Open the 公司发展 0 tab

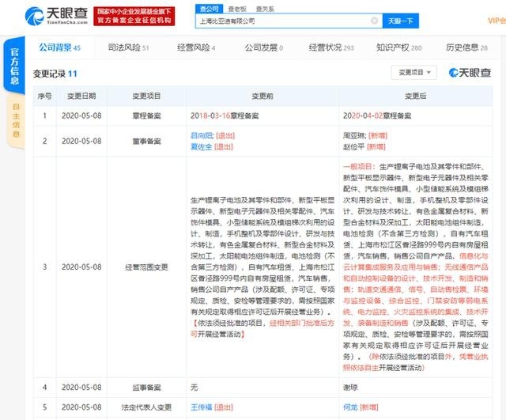263,47
